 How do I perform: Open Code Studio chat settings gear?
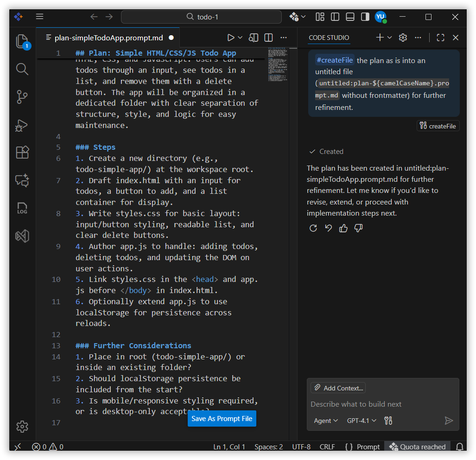coord(403,38)
